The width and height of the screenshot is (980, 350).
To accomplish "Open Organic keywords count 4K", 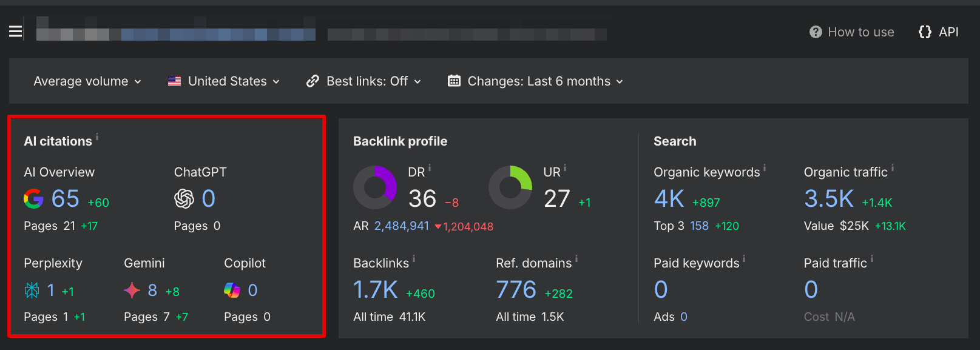I will click(669, 198).
